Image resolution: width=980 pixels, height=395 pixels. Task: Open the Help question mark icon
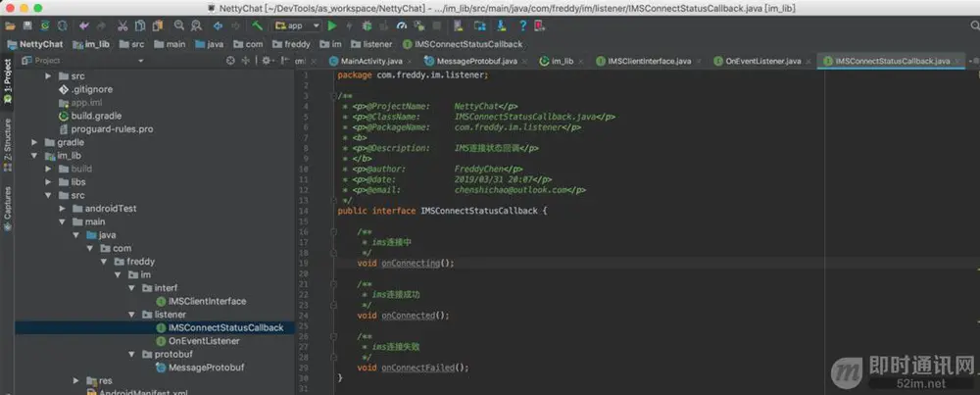[522, 25]
